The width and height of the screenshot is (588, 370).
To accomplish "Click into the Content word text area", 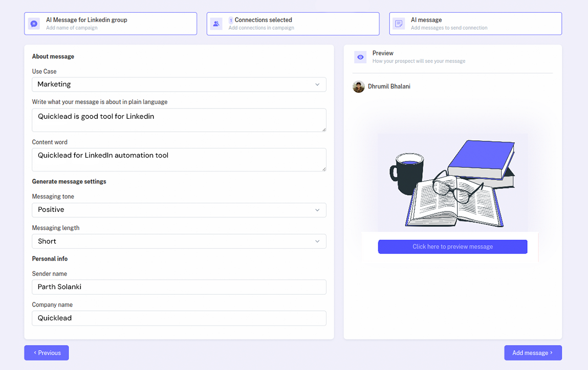I will tap(179, 160).
